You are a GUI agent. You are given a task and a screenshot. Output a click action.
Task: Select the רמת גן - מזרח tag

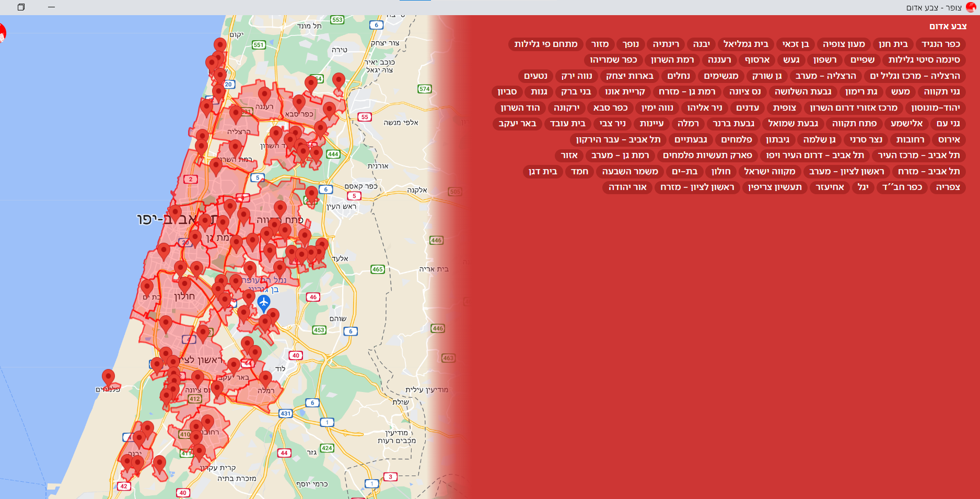point(687,92)
